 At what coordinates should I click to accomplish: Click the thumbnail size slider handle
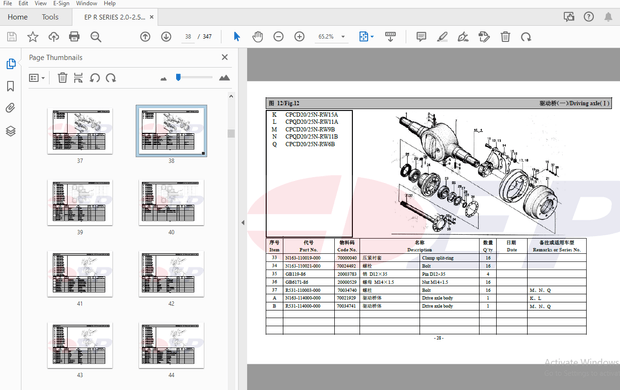coord(178,77)
